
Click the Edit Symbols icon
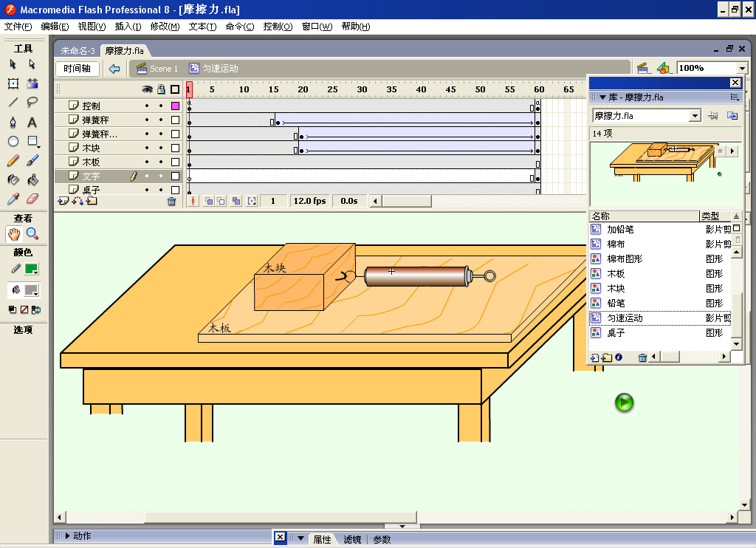(x=664, y=69)
